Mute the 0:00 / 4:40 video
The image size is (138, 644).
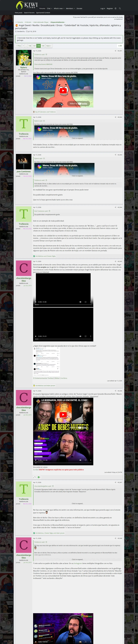80,302
